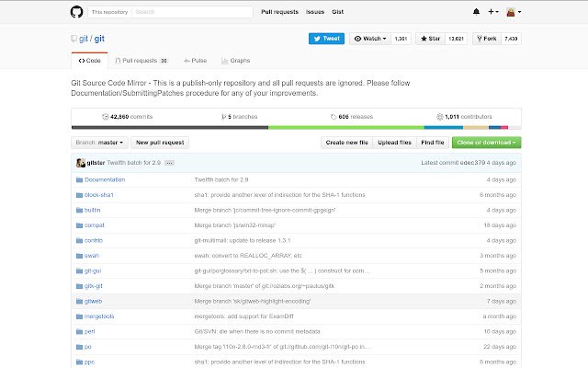Click the blue language bar segment
The image size is (588, 368).
click(x=444, y=128)
